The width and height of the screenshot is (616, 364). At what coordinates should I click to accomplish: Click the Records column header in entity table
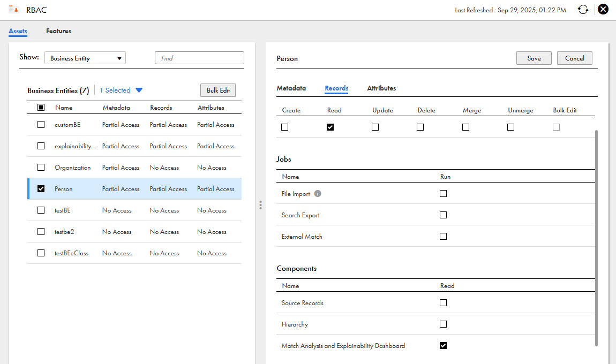coord(161,108)
